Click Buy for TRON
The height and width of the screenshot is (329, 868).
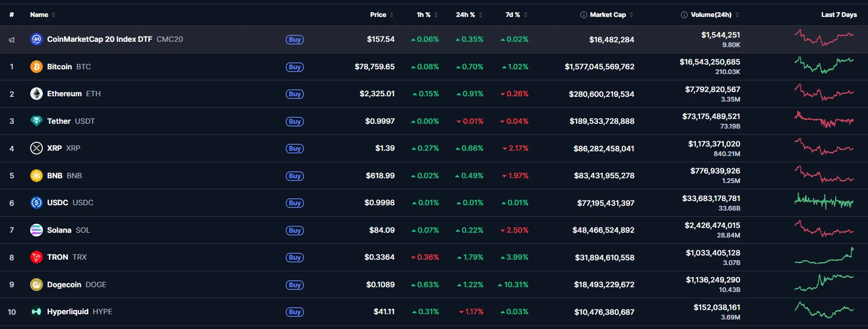[x=295, y=258]
